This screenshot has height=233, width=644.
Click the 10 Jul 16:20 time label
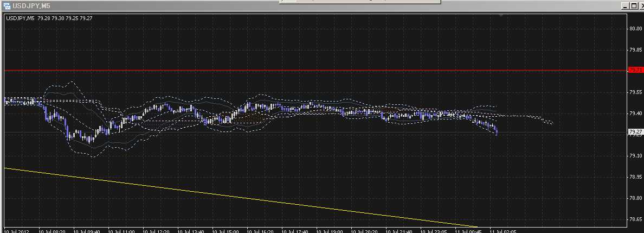point(260,230)
